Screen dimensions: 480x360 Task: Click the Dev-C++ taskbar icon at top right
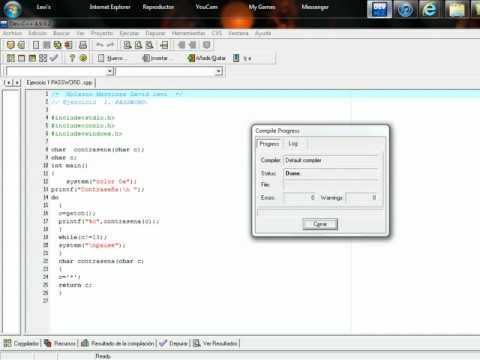pyautogui.click(x=379, y=9)
